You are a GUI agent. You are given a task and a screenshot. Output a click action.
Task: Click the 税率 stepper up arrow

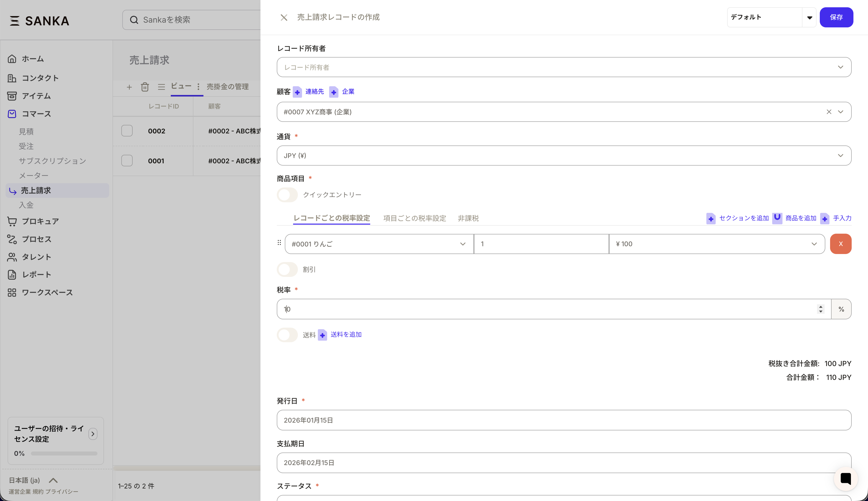tap(821, 306)
